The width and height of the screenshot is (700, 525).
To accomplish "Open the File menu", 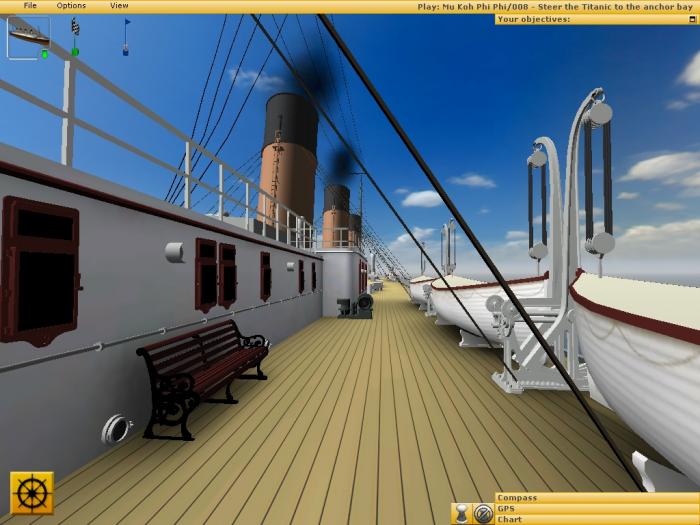I will (30, 6).
